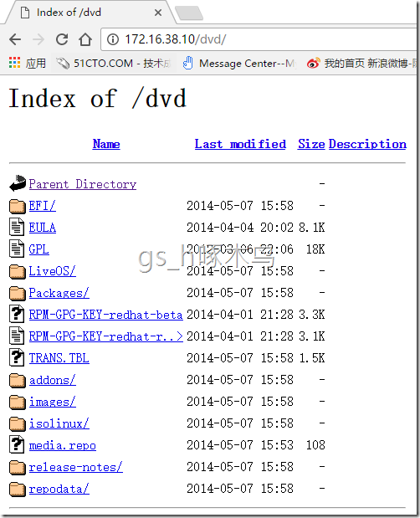The height and width of the screenshot is (518, 420).
Task: Click the folder icon next to Packages/
Action: 18,294
